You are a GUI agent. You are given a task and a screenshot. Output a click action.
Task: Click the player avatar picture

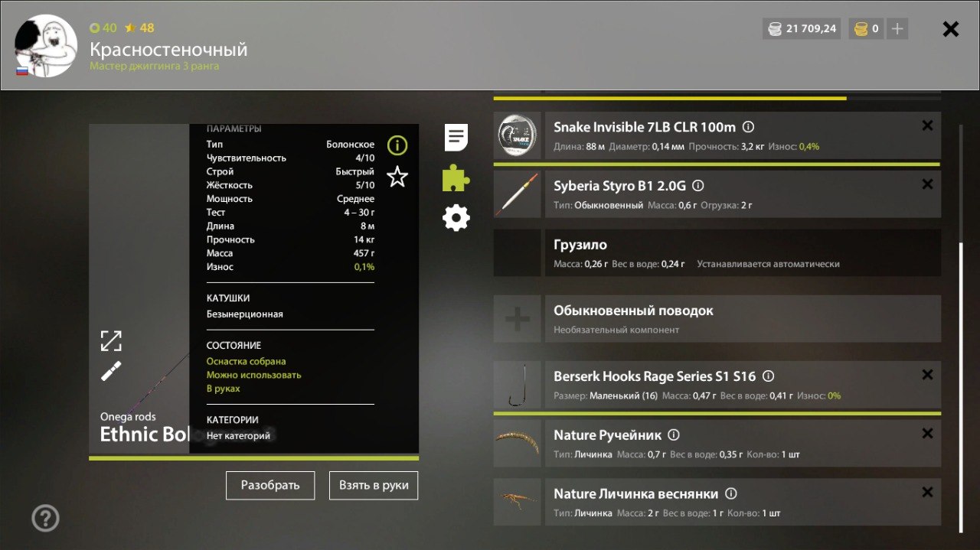[x=46, y=46]
